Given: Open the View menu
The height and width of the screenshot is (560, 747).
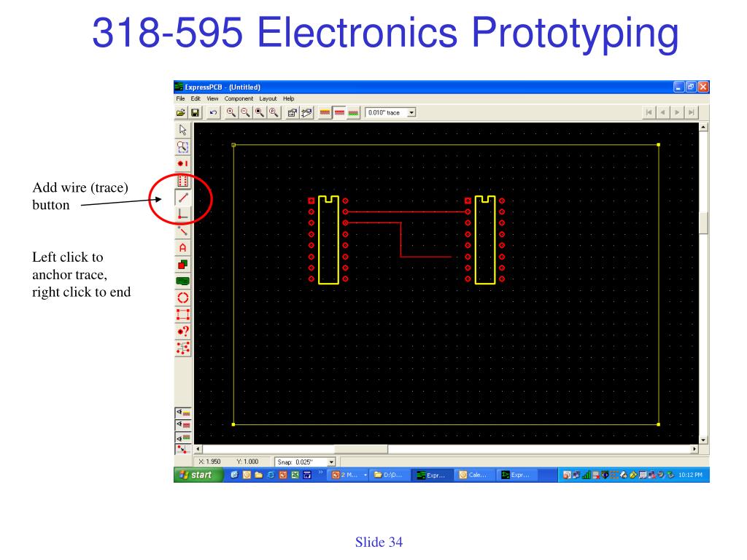Looking at the screenshot, I should click(x=212, y=98).
